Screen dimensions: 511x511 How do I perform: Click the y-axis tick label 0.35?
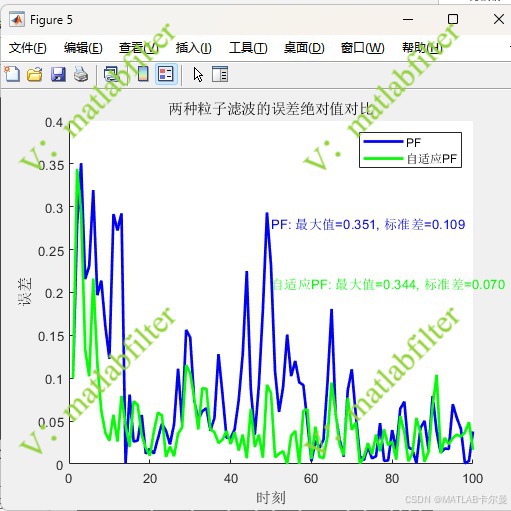pos(51,165)
